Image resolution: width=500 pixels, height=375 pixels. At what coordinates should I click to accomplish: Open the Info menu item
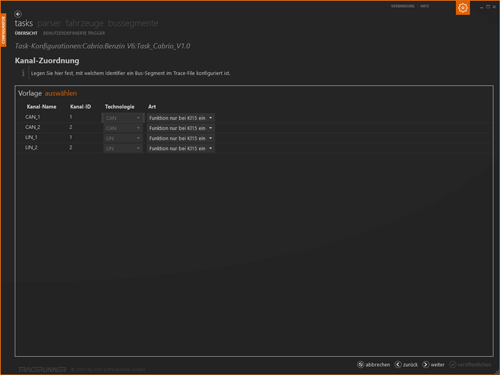point(424,6)
